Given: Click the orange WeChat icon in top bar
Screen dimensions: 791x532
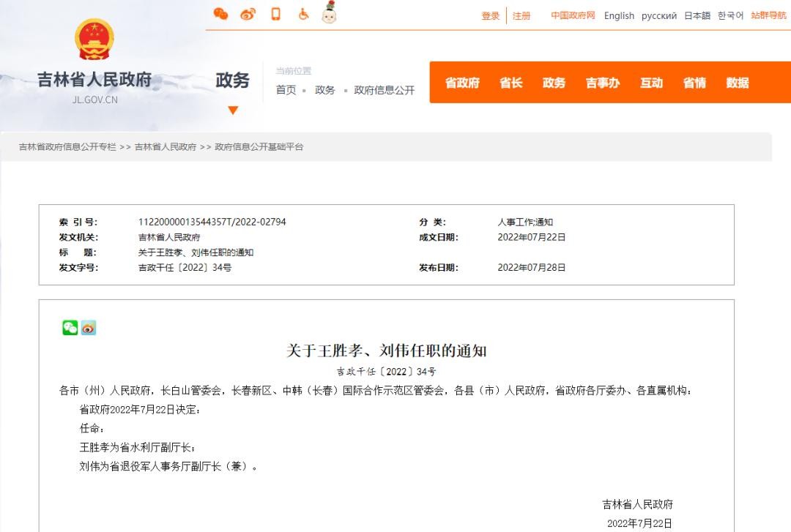Looking at the screenshot, I should tap(220, 14).
